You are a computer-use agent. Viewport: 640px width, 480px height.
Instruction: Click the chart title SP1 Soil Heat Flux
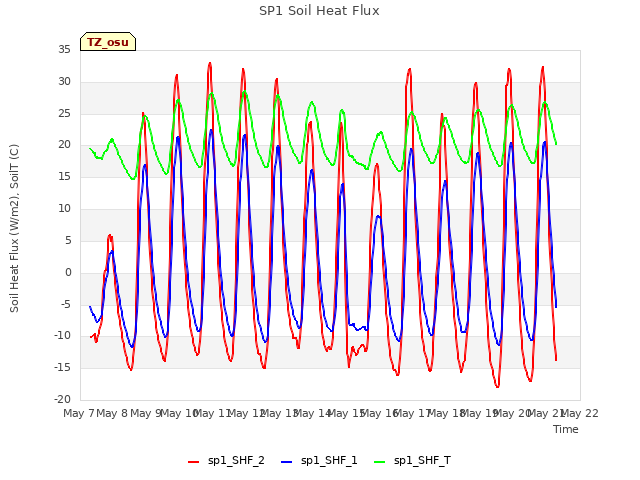pos(319,11)
